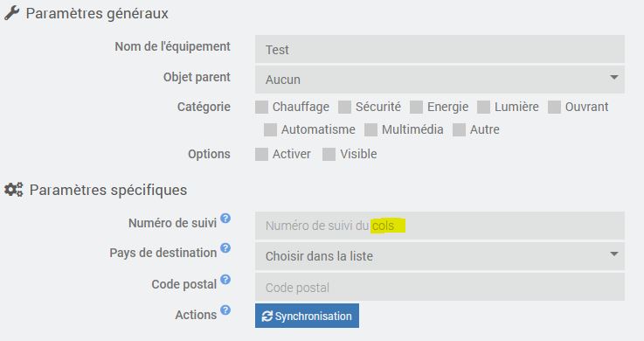Focus the Numéro de suivi input field

pos(440,226)
